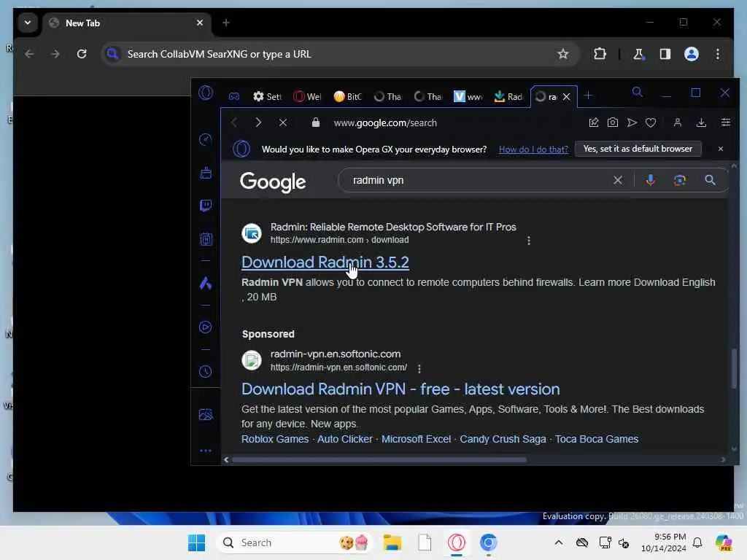This screenshot has width=747, height=560.
Task: Open GX Corner gamepad tab
Action: [x=234, y=96]
